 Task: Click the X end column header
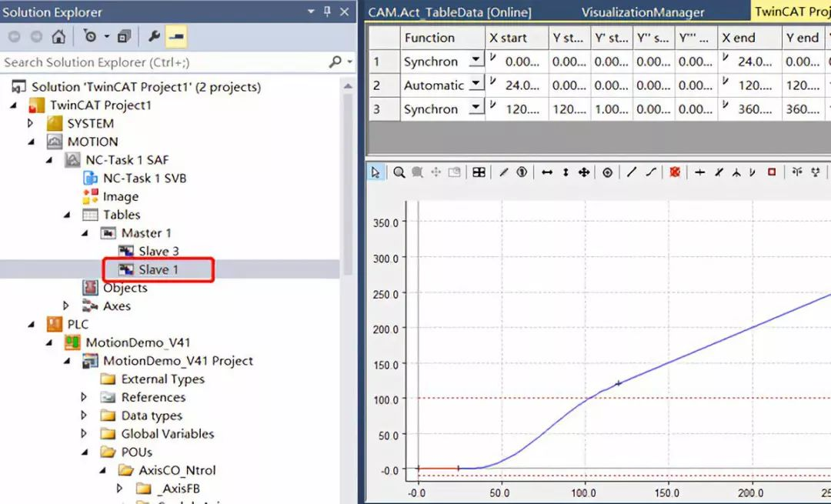coord(749,38)
